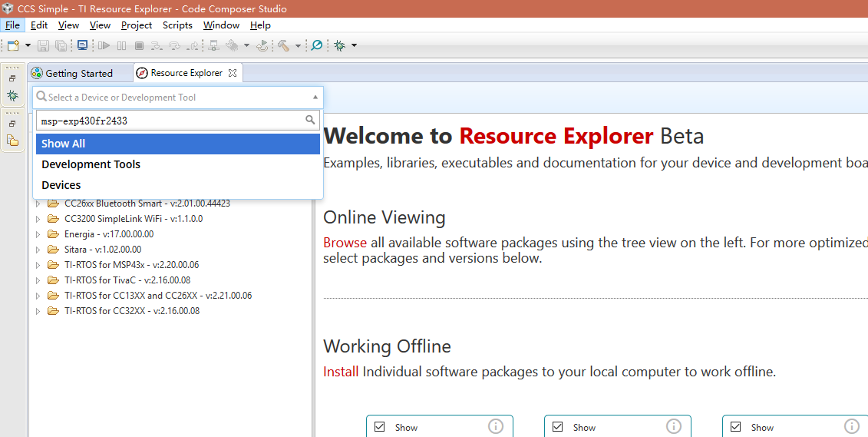Choose Development Tools in device dropdown

point(178,164)
